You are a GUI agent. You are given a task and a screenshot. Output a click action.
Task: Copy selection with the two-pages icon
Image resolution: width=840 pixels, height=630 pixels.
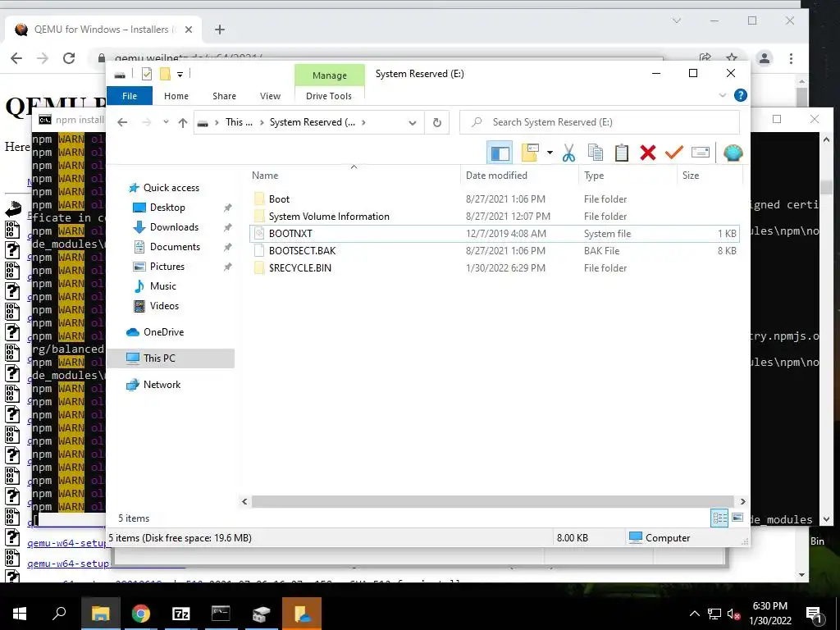click(x=596, y=153)
